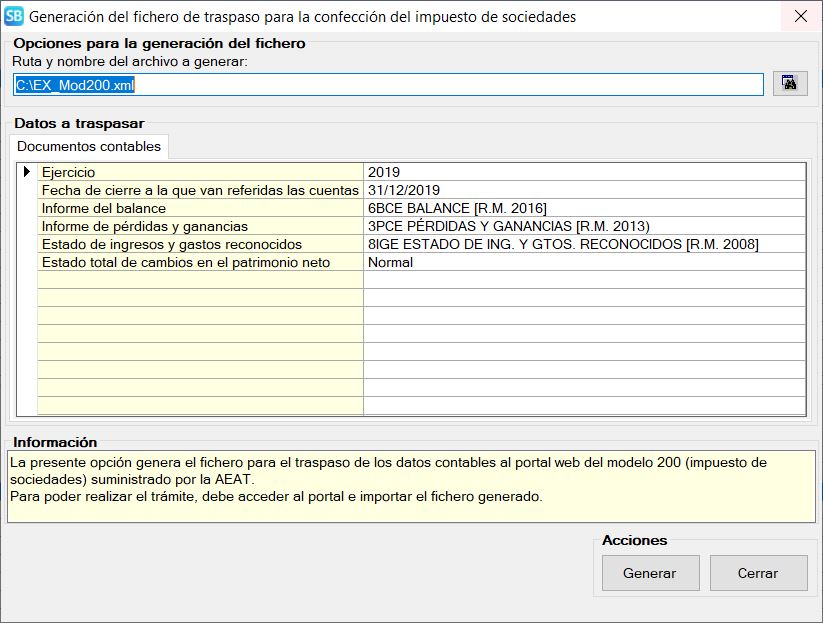The width and height of the screenshot is (823, 623).
Task: Switch to the Documentos contables tab
Action: [89, 146]
